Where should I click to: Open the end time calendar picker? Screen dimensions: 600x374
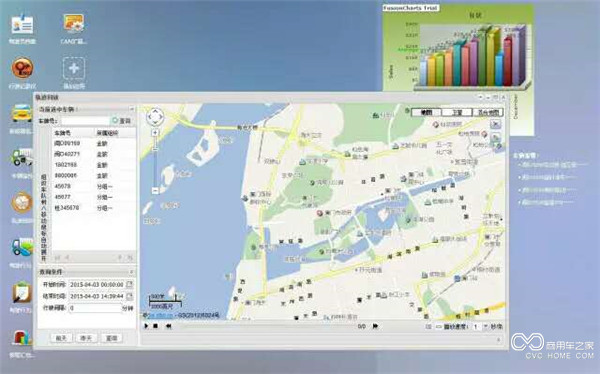[130, 296]
